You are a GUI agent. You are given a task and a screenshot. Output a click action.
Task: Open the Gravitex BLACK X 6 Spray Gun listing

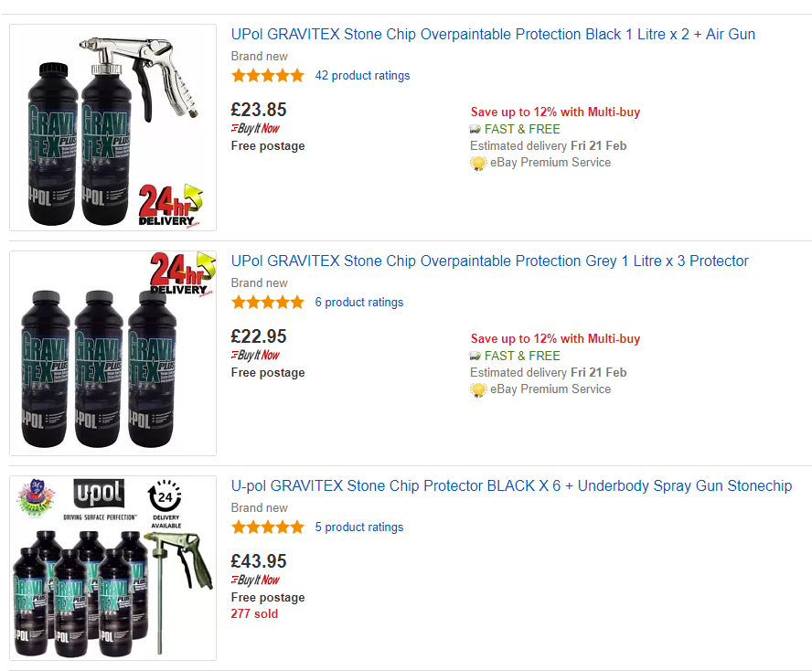[511, 486]
